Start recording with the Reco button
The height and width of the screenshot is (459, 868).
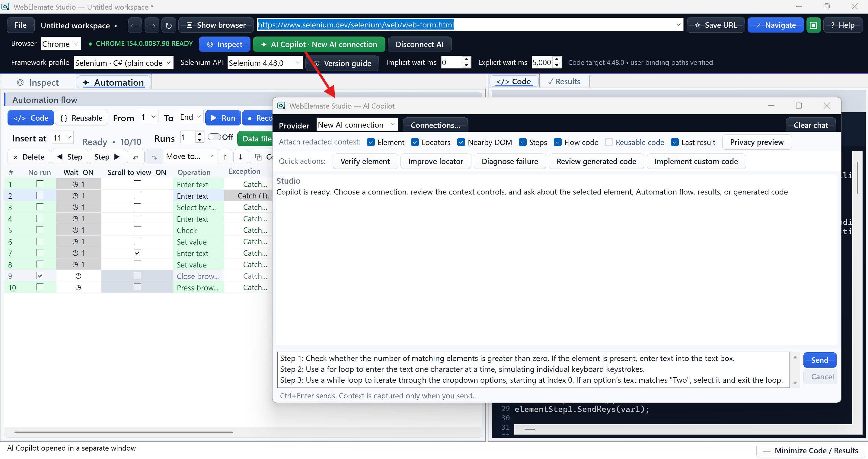coord(258,118)
